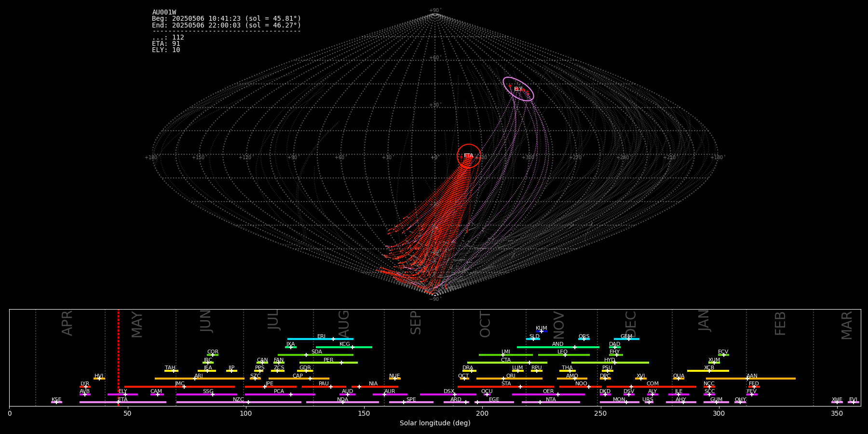Select the CTA shower bar

[x=507, y=363]
